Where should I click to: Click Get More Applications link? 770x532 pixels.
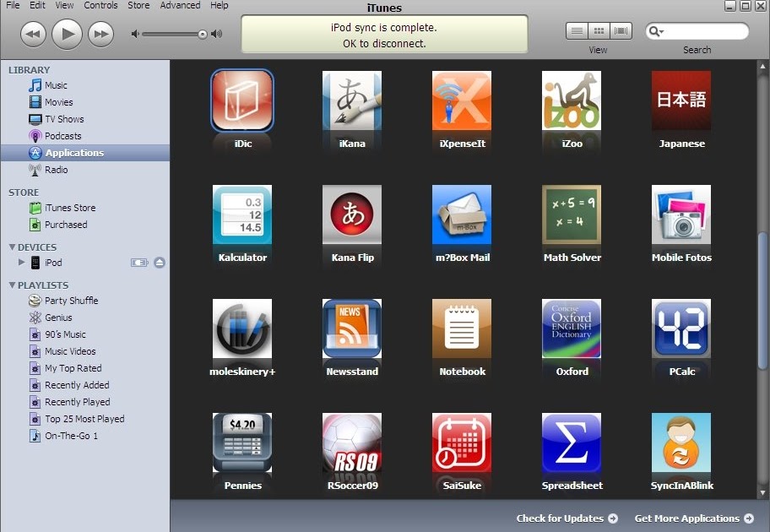coord(694,518)
